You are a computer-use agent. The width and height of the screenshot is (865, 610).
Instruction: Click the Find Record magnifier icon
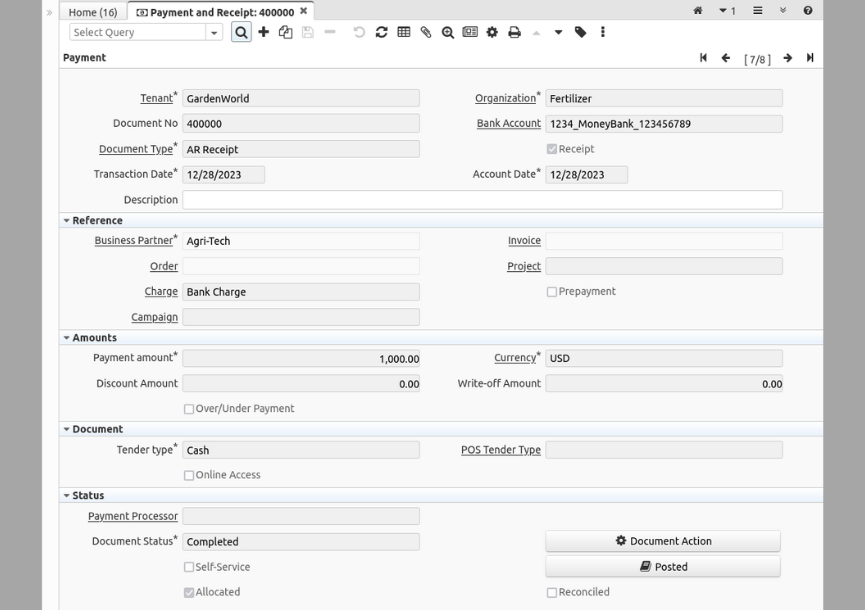click(241, 32)
